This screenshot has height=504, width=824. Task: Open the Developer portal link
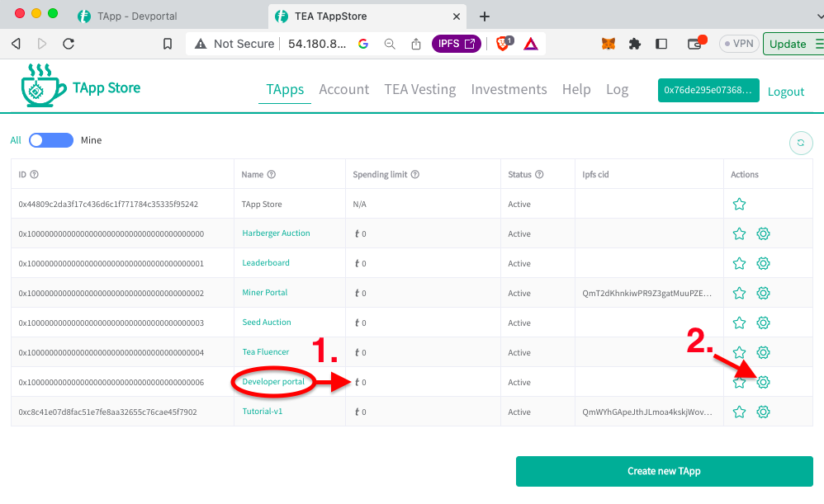click(273, 382)
